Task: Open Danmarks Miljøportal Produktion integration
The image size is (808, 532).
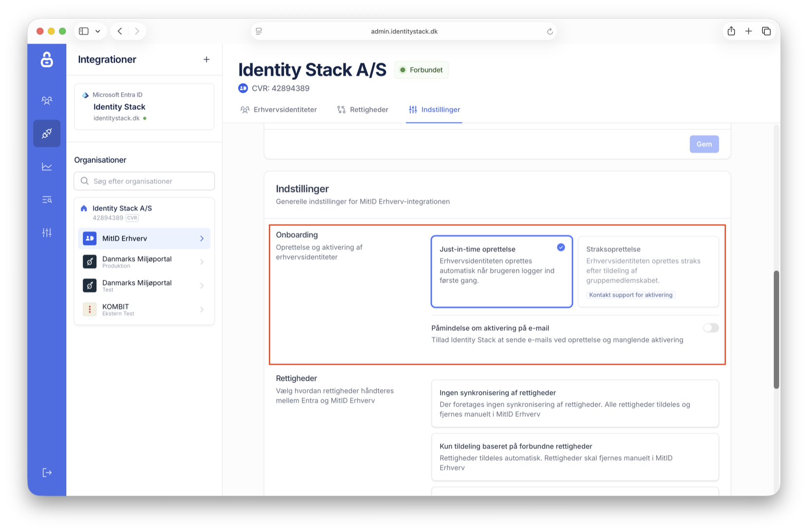Action: tap(144, 262)
